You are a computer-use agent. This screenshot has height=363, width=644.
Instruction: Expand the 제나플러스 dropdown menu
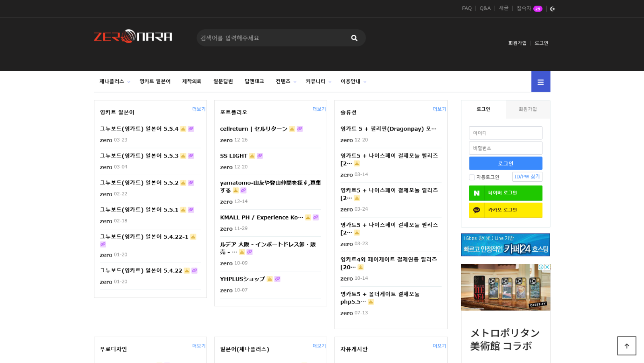pos(115,82)
